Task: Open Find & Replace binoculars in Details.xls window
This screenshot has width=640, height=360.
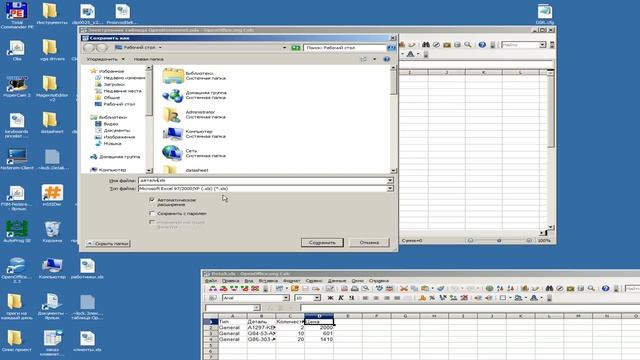Action: click(549, 288)
